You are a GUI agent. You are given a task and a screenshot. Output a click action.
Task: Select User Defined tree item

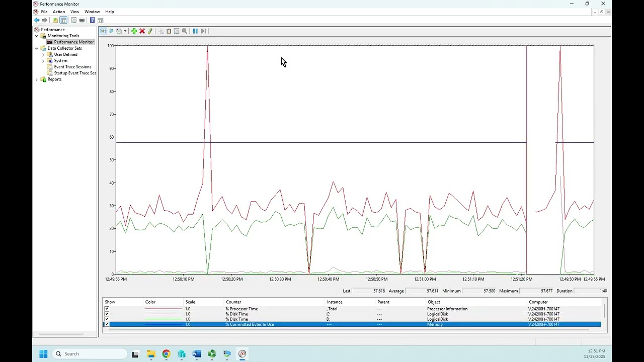tap(66, 54)
